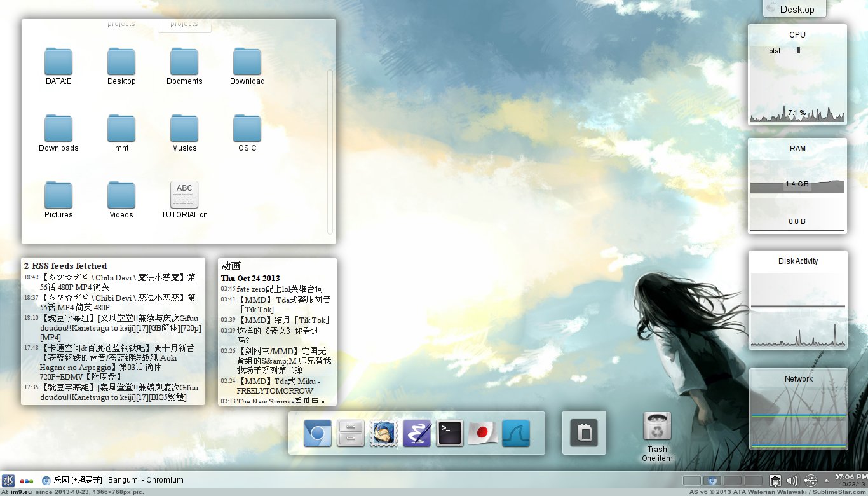Image resolution: width=868 pixels, height=496 pixels.
Task: Open the Downloads folder
Action: pyautogui.click(x=58, y=132)
